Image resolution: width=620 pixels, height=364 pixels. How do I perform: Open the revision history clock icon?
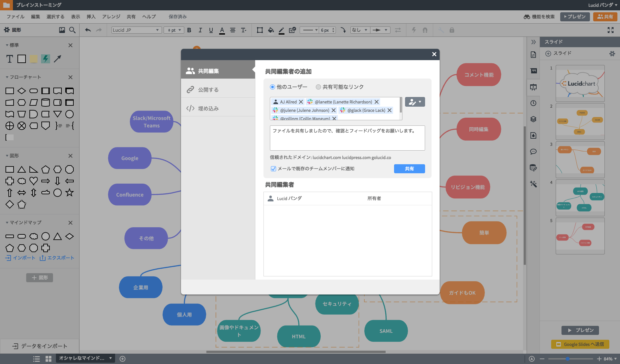[x=533, y=103]
